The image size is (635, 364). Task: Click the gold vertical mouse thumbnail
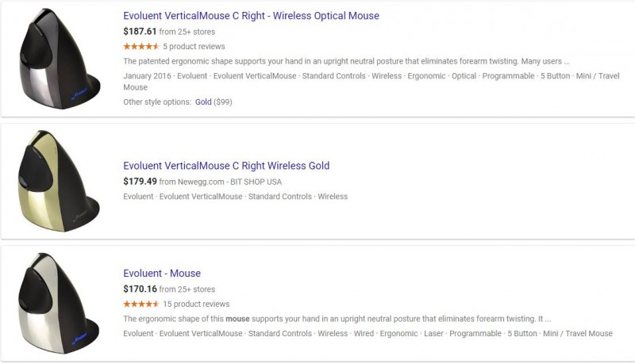(59, 181)
